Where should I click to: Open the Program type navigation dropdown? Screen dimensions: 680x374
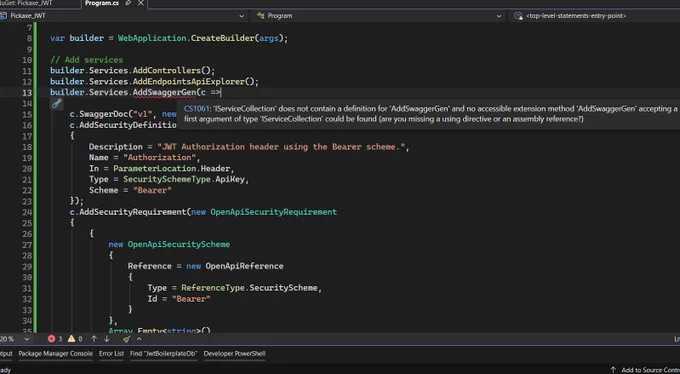(499, 16)
